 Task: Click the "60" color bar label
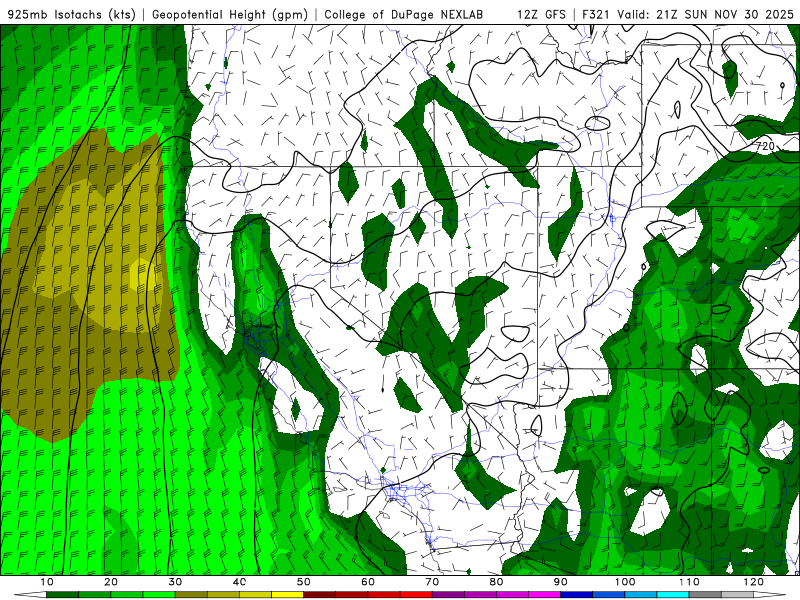coord(367,582)
